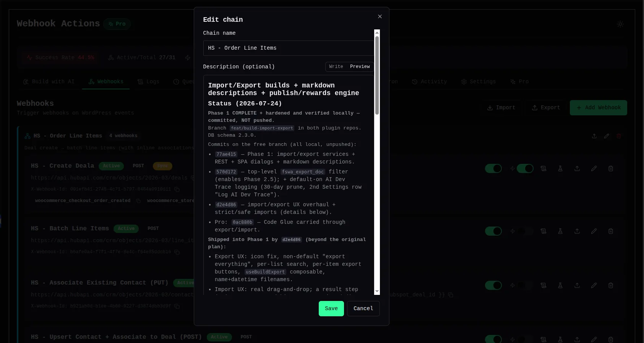Copy the Associate Existing Contact X-Webhook-Id
Viewport: 644px width, 343px height.
pos(177,306)
